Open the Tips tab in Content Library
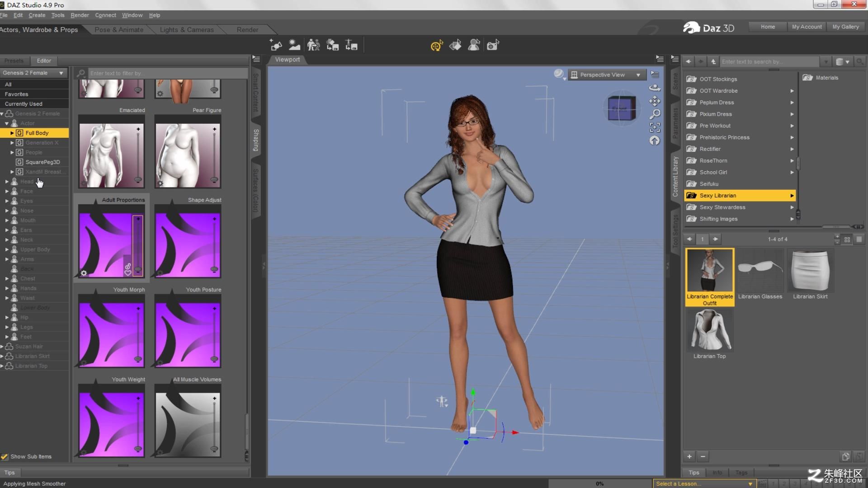The height and width of the screenshot is (488, 868). [694, 473]
